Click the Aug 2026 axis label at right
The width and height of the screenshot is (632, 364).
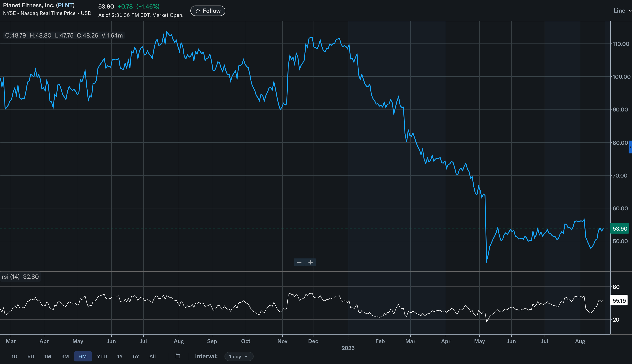point(580,341)
